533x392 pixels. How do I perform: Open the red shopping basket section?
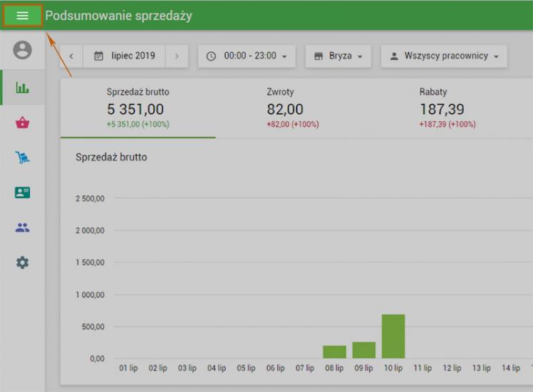[23, 123]
